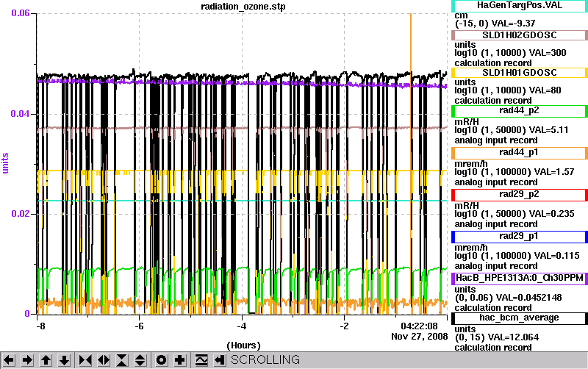588x369 pixels.
Task: Click the plus icon in the toolbar
Action: (x=180, y=360)
